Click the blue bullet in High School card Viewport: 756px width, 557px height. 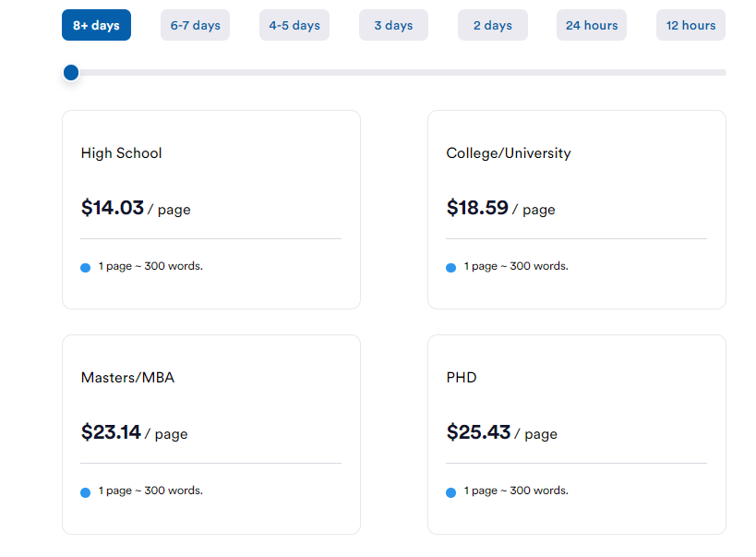[85, 268]
